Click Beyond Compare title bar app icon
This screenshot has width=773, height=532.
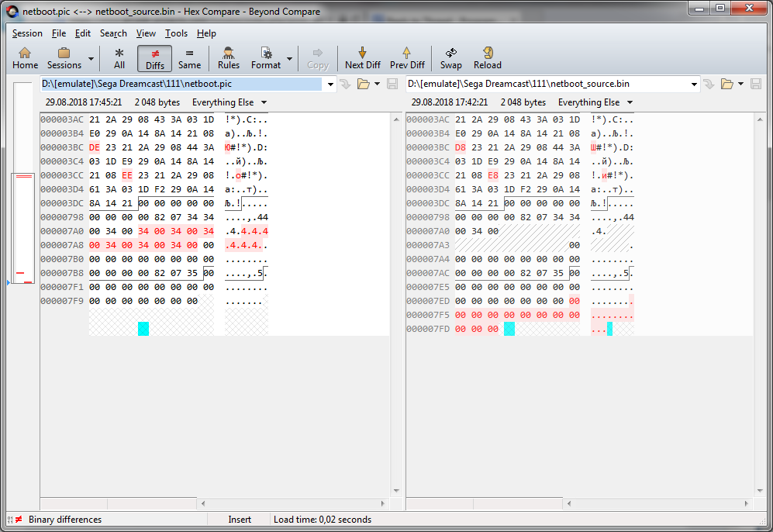13,12
